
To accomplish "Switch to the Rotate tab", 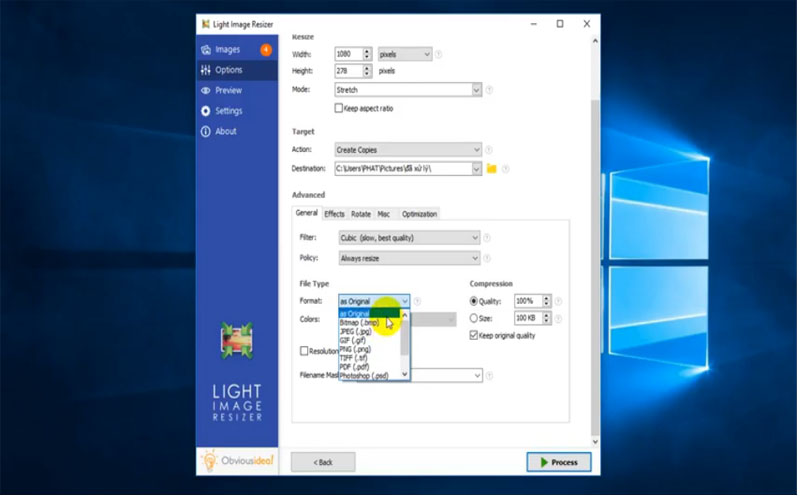I will coord(361,214).
